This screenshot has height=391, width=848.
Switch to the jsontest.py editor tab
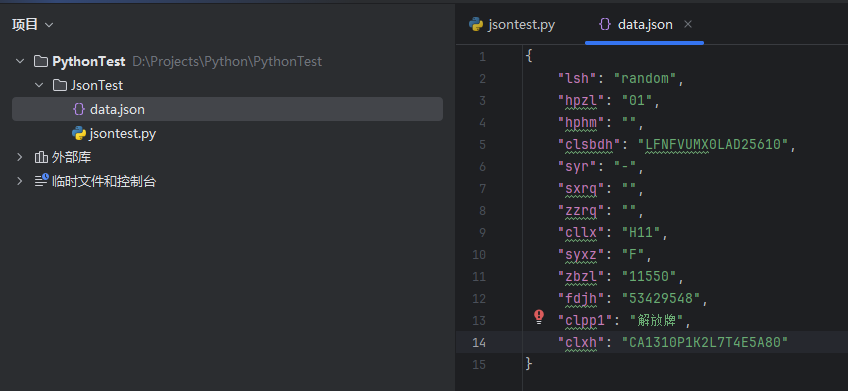click(512, 24)
